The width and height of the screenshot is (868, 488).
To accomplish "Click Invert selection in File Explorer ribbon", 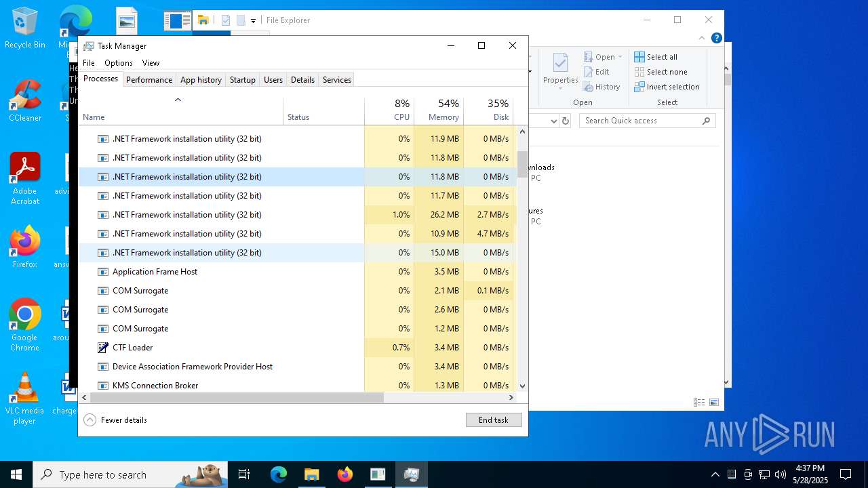I will (667, 87).
